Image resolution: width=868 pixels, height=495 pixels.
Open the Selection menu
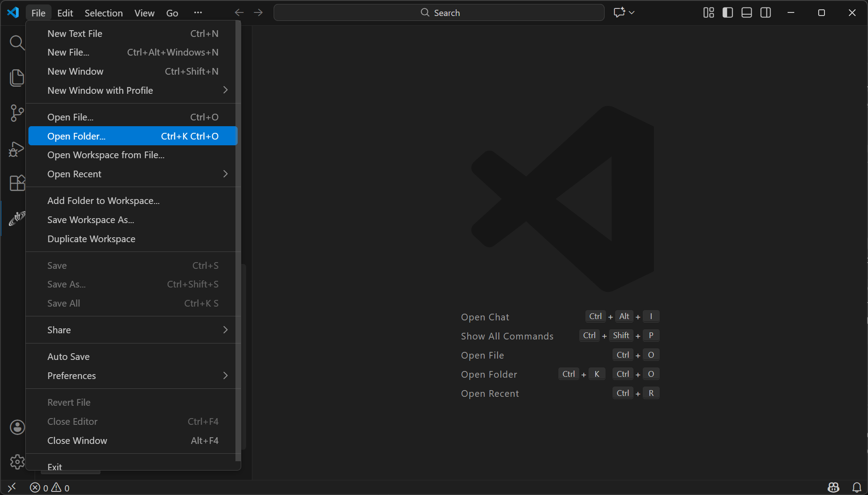pyautogui.click(x=104, y=13)
